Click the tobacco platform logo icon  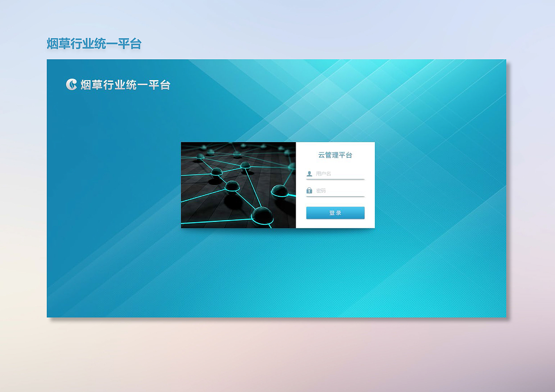pos(72,84)
